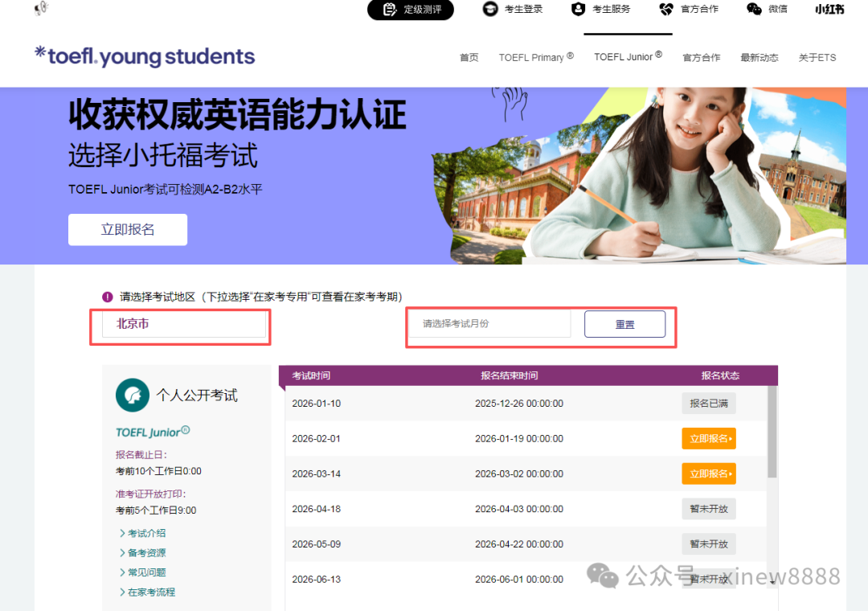Open the 小红书 logo link
The width and height of the screenshot is (868, 611).
829,10
